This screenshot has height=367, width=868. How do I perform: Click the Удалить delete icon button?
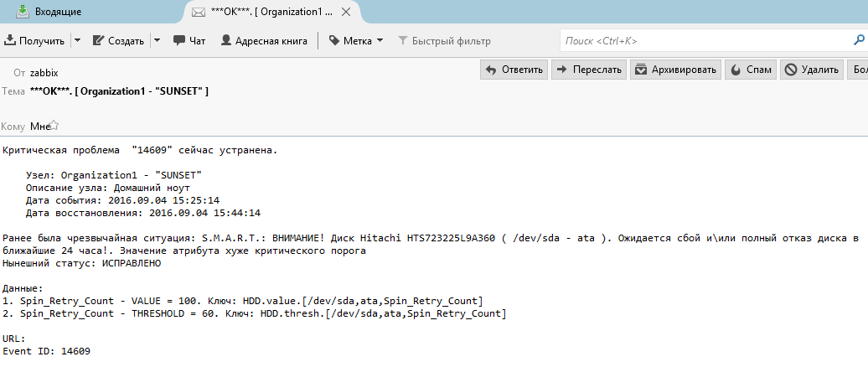pos(790,70)
